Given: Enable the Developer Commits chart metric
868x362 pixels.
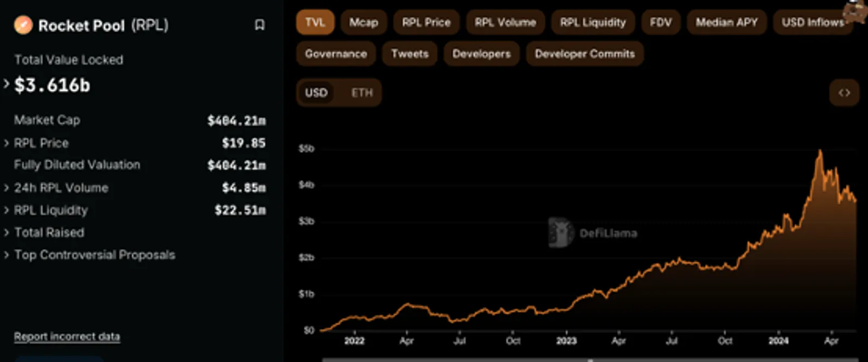Looking at the screenshot, I should (x=585, y=54).
